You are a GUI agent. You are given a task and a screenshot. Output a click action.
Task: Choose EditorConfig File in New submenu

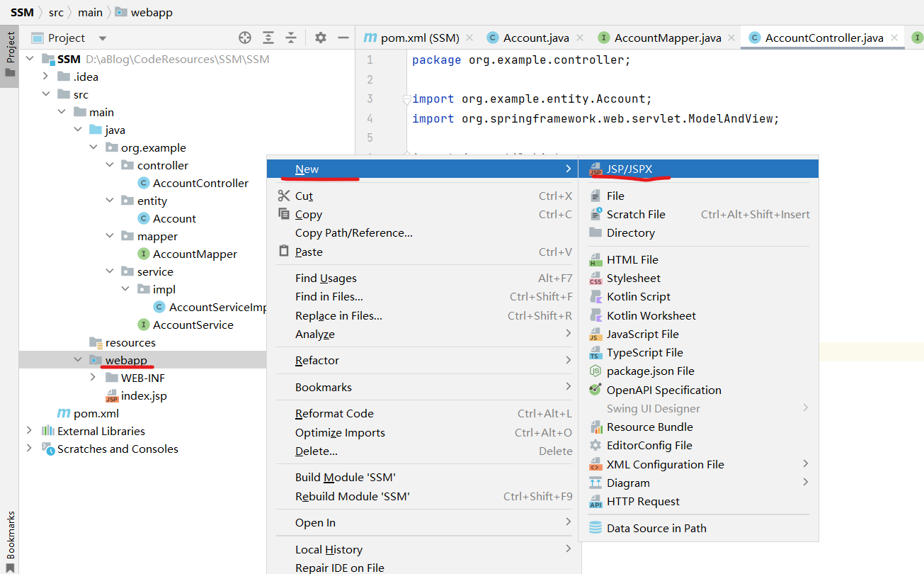pos(698,445)
